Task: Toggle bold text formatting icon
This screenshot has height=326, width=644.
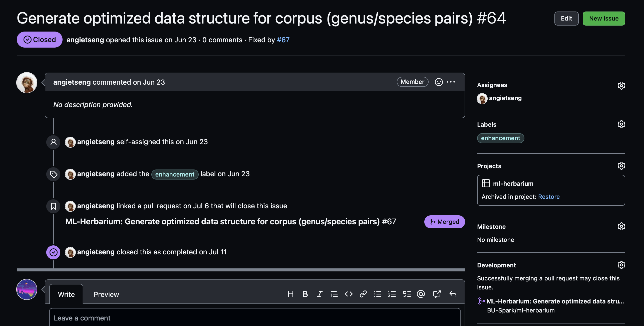Action: (305, 294)
